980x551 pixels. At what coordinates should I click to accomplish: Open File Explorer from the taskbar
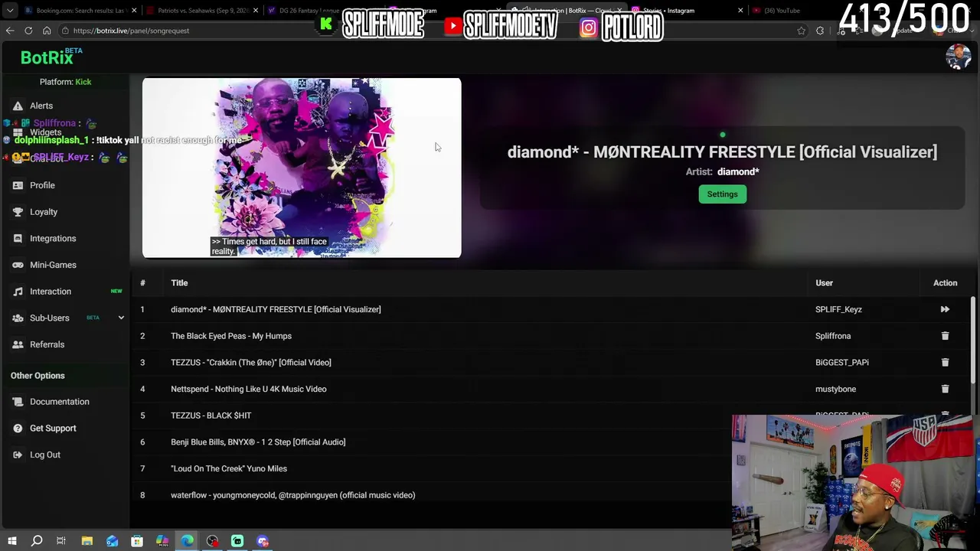(87, 541)
